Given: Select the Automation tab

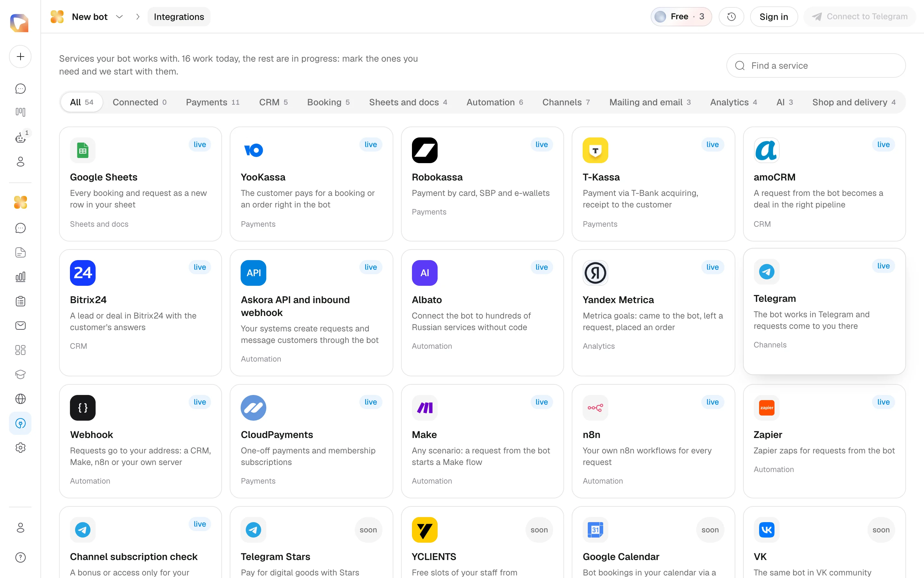Looking at the screenshot, I should coord(495,102).
